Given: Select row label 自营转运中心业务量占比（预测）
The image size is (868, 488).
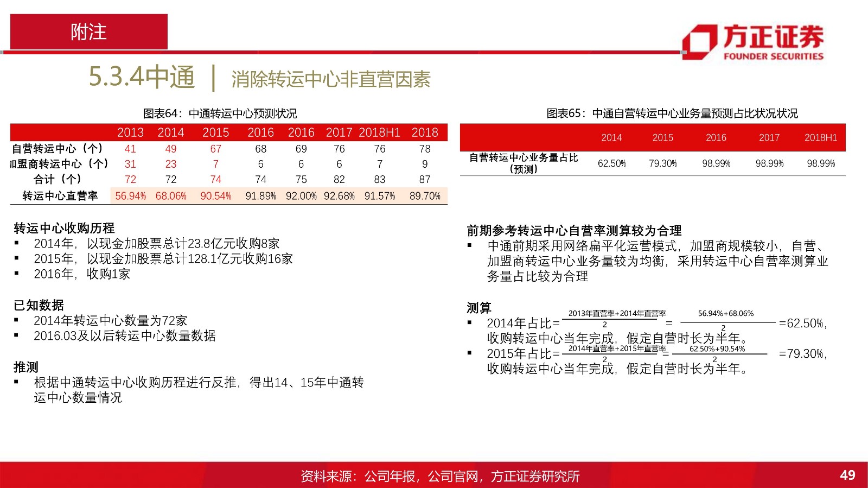Looking at the screenshot, I should 524,163.
